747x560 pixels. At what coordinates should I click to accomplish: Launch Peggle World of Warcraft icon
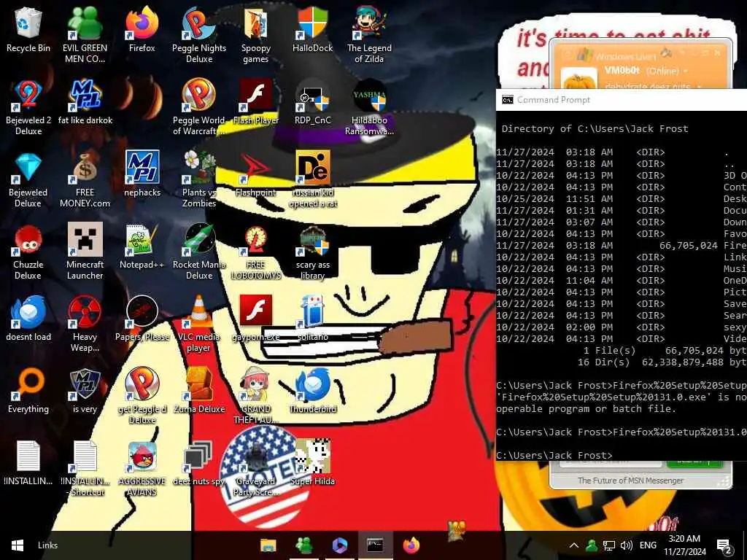199,106
